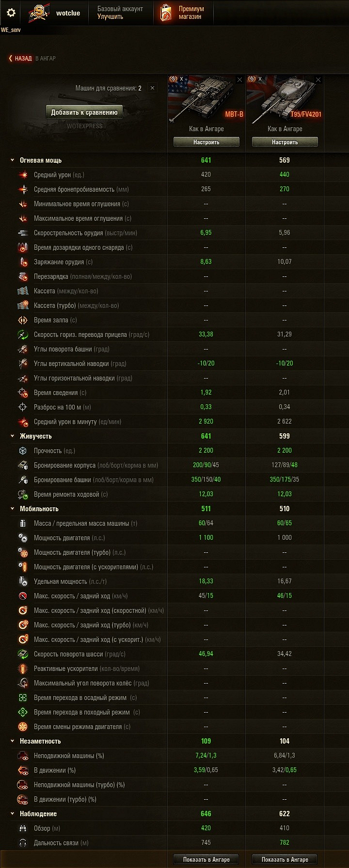Screen dimensions: 349x868
Task: Click the Дальность связи radio range icon
Action: coord(22,842)
